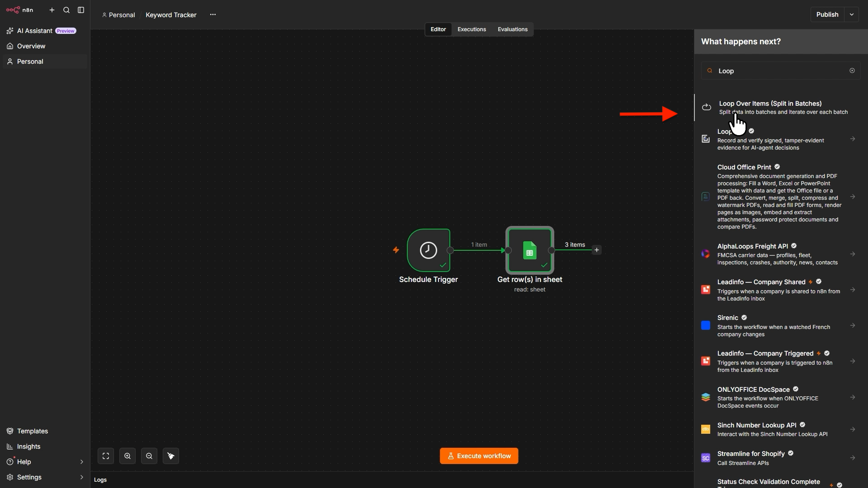
Task: Click Leadinfo — Company Triggered icon
Action: click(706, 361)
